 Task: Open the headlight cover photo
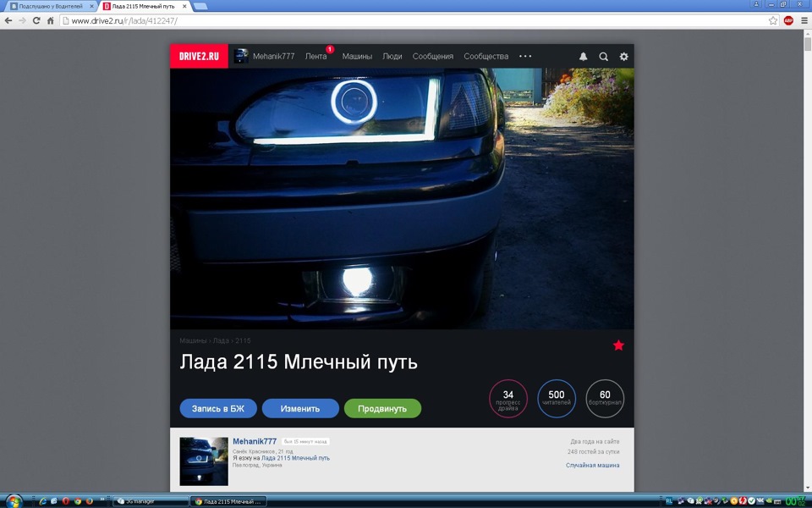tap(402, 198)
